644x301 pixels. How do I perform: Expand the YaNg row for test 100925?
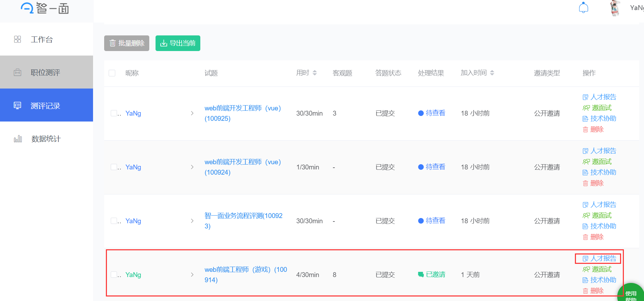(192, 113)
